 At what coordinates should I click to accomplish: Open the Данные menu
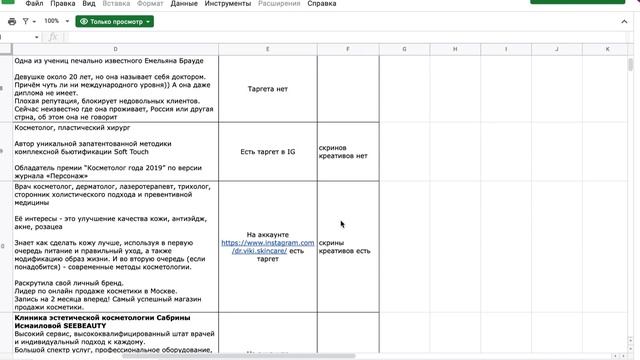(x=184, y=4)
